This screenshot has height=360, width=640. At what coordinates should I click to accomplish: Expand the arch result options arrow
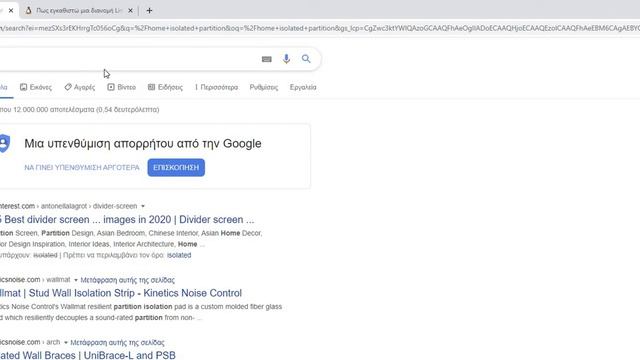[65, 342]
